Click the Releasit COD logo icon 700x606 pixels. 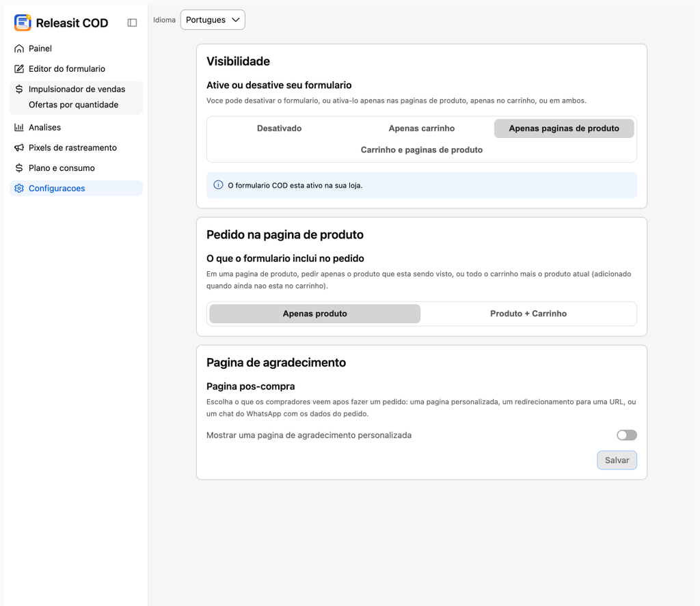coord(23,23)
